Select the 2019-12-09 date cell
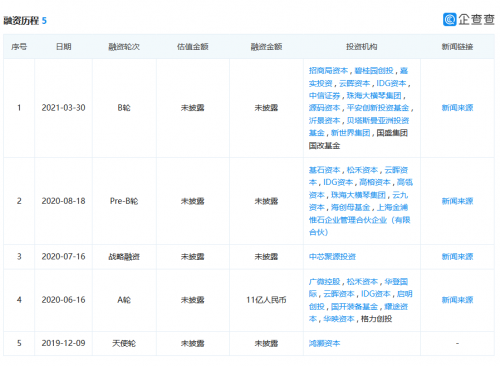 click(x=63, y=343)
